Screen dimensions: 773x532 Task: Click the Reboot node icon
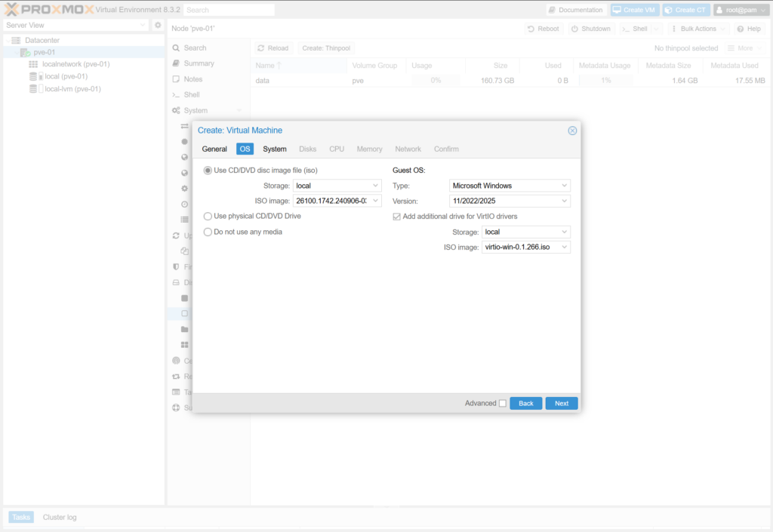coord(531,29)
